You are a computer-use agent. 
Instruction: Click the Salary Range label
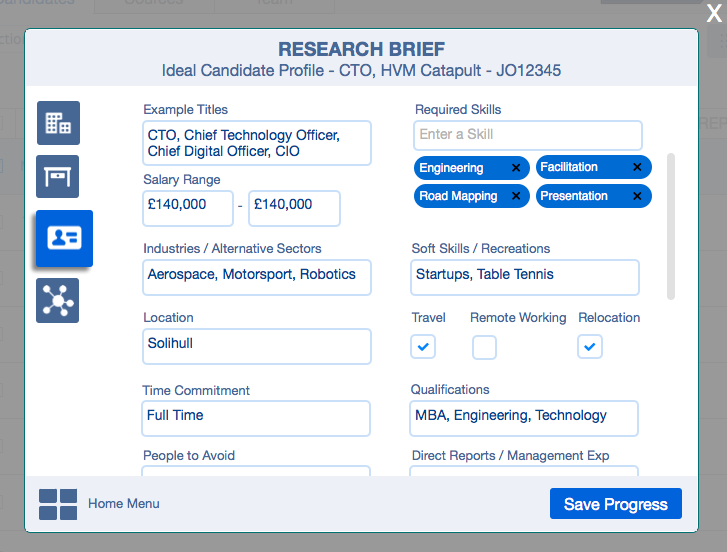point(182,179)
